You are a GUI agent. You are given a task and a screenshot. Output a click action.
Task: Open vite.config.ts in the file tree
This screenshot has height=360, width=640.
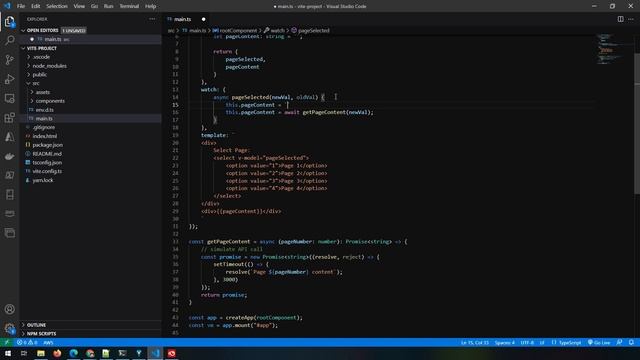47,171
